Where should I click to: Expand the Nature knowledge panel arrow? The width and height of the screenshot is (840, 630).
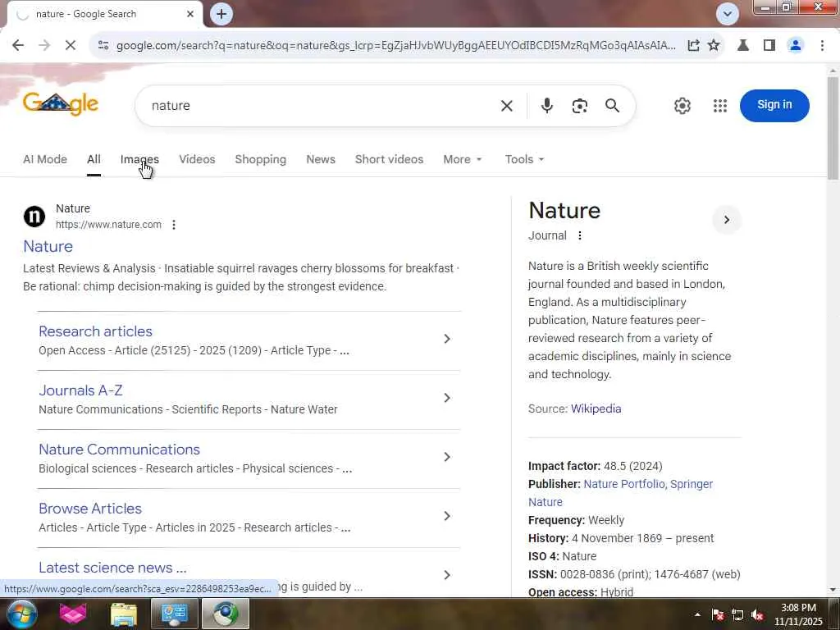pos(727,220)
